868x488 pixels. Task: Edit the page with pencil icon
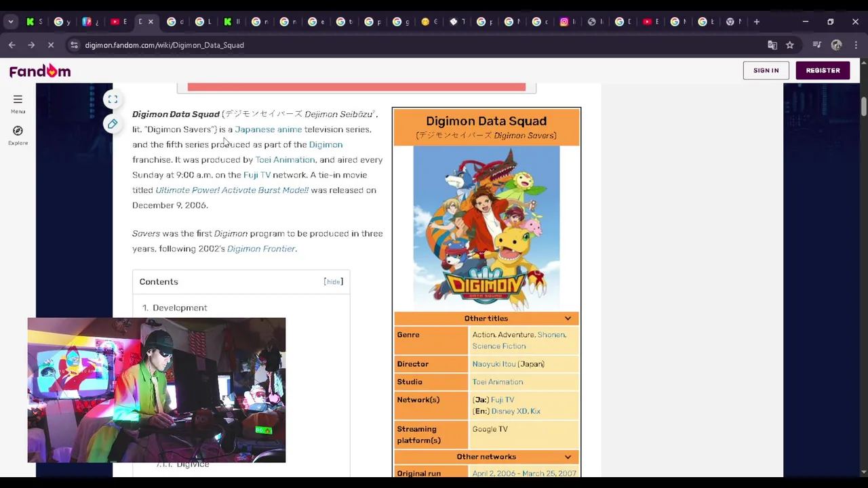coord(113,123)
